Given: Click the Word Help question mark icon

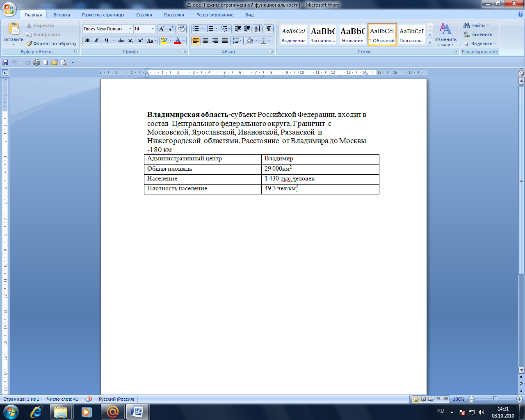Looking at the screenshot, I should point(520,14).
